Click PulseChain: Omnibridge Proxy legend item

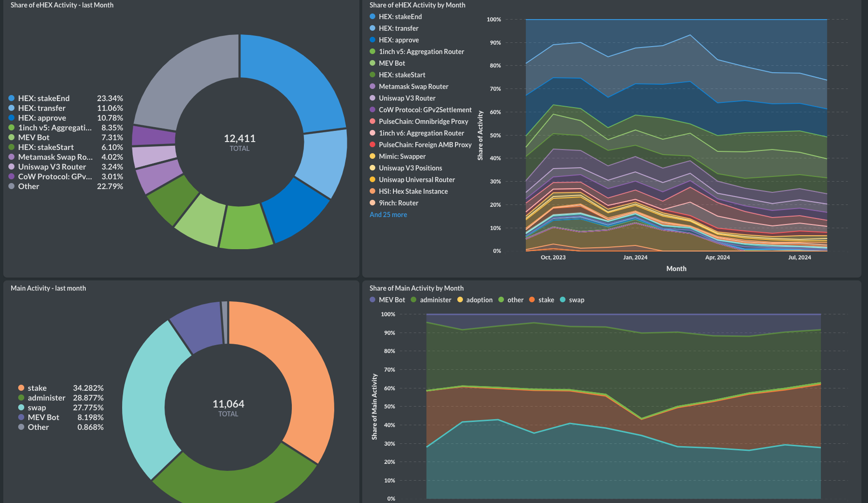click(x=419, y=122)
